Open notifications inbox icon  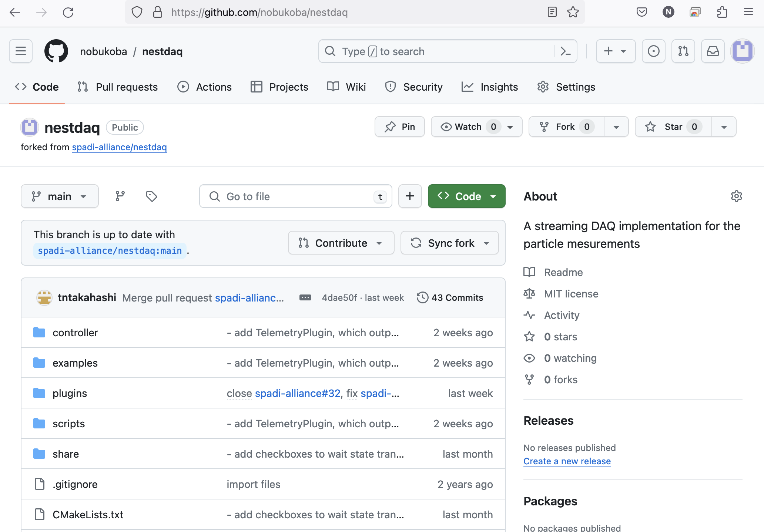pos(713,51)
